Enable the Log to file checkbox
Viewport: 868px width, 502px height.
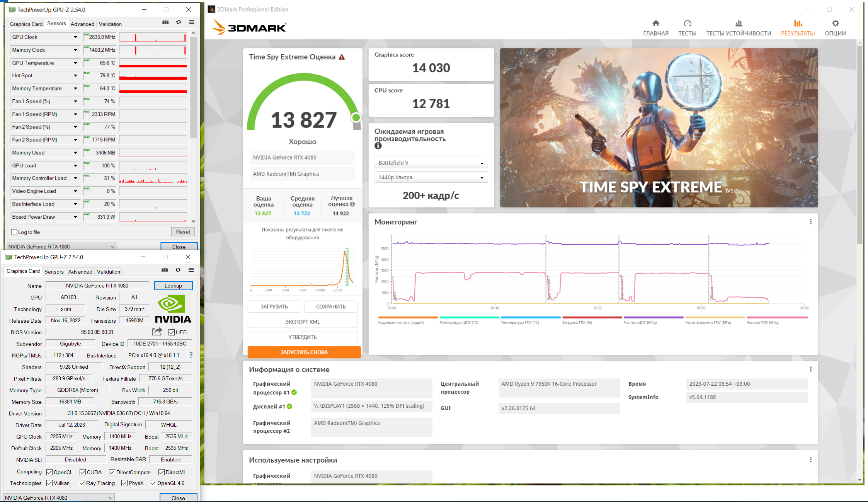point(14,232)
